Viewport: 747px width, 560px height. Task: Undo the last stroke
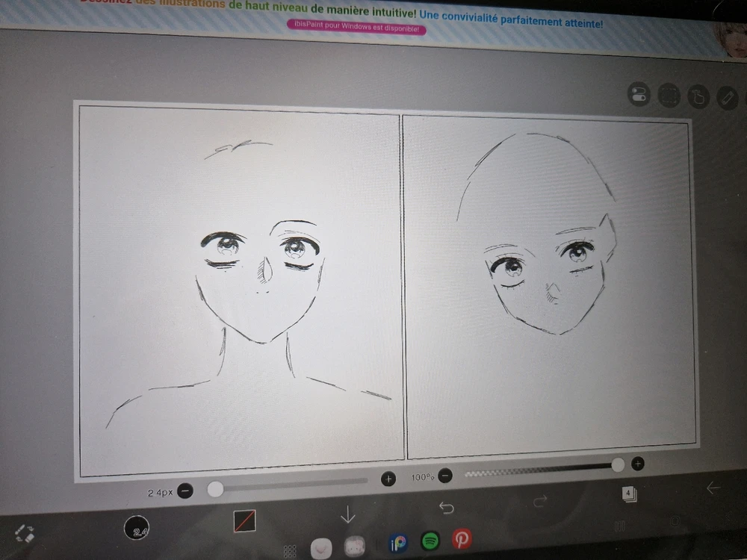click(446, 508)
